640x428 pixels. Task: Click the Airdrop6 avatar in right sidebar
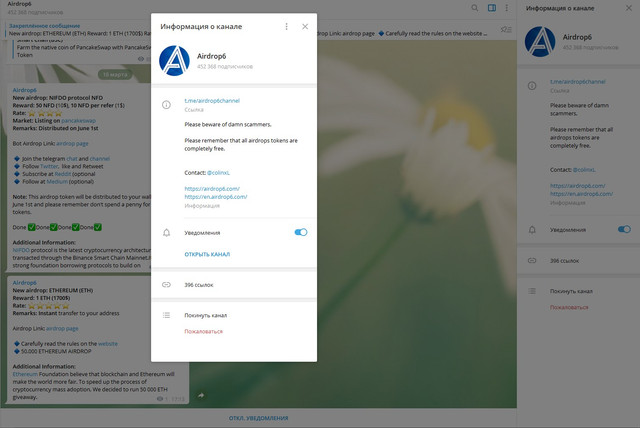pos(540,42)
